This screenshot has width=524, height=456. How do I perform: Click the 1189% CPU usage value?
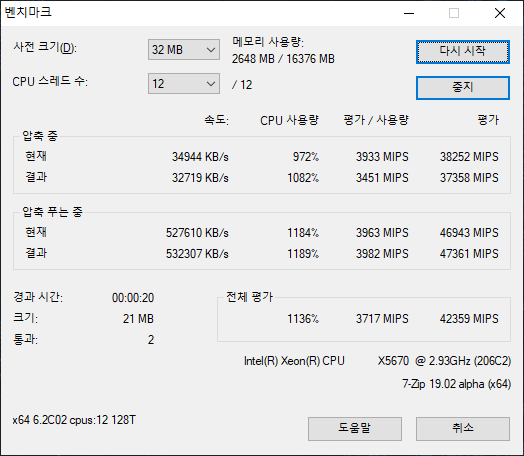coord(303,254)
